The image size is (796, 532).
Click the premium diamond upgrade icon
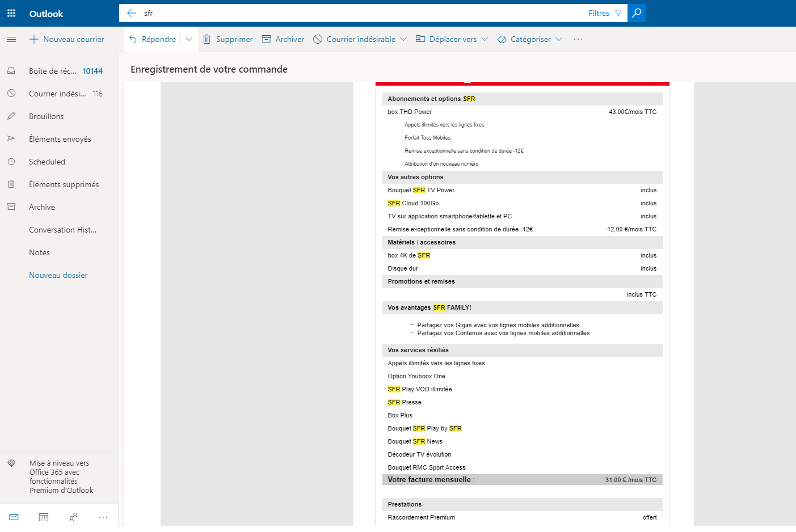(11, 463)
